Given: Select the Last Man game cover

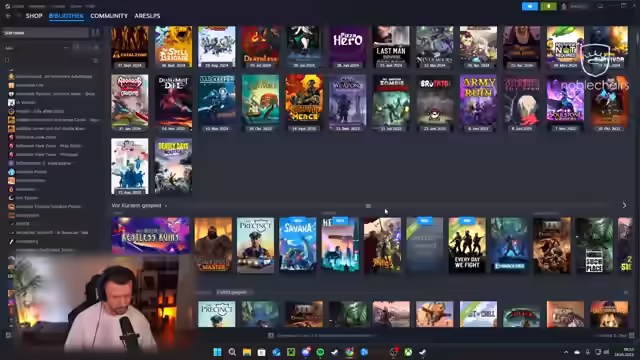Looking at the screenshot, I should pos(391,47).
